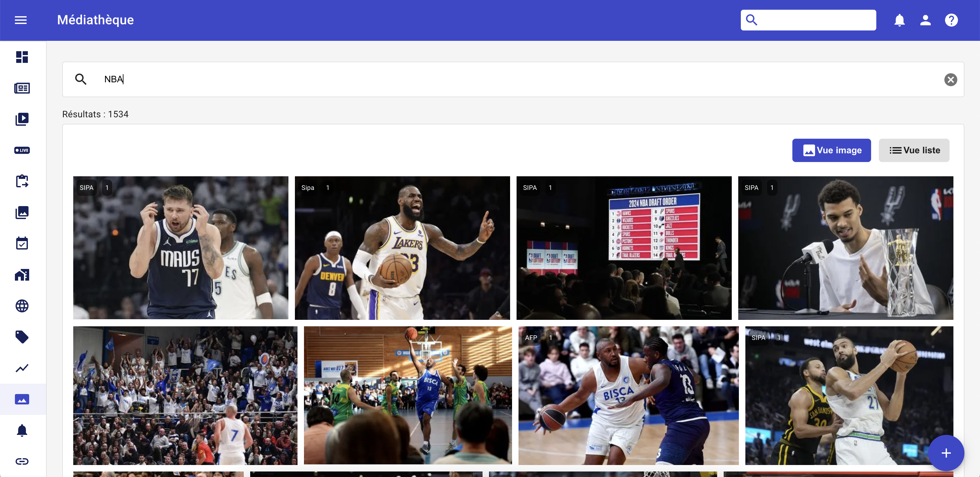Open the articles newspaper icon in sidebar
The width and height of the screenshot is (980, 477).
(22, 88)
